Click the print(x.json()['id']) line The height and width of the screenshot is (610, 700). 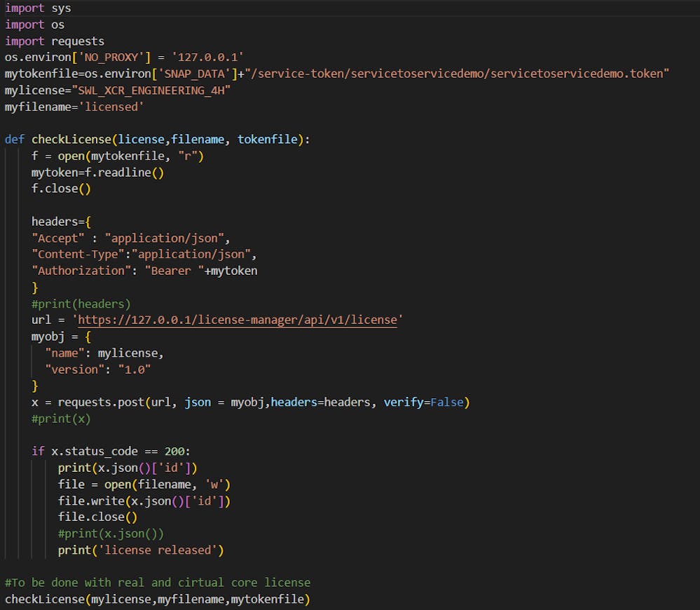pyautogui.click(x=128, y=468)
